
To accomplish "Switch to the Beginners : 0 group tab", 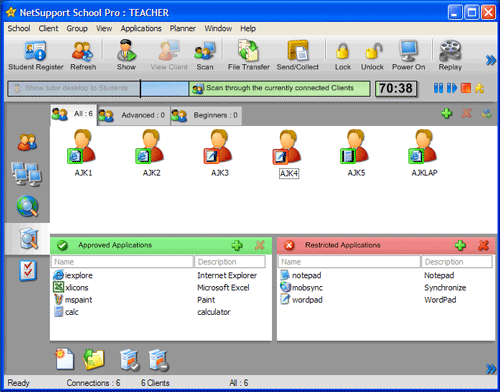I will [x=206, y=115].
